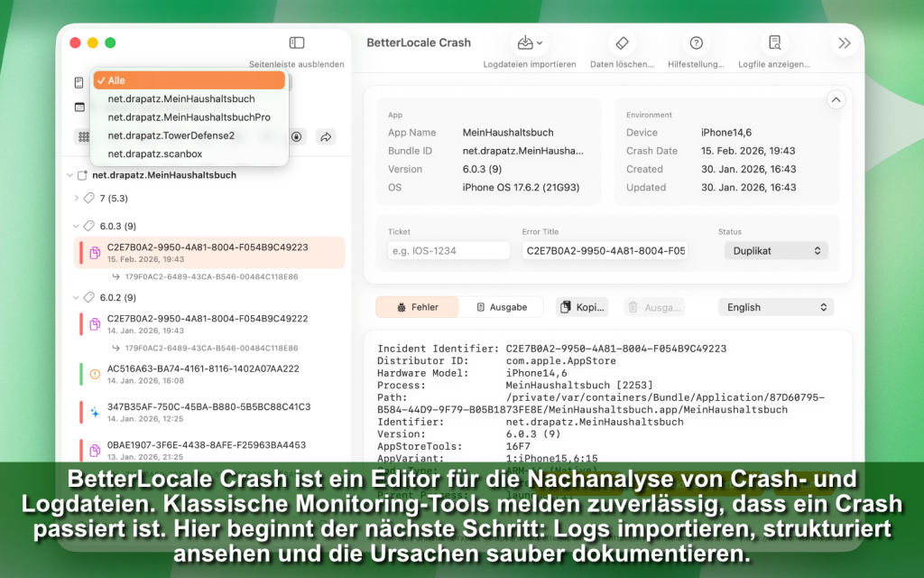Click the Logfile anzeigen icon
The width and height of the screenshot is (924, 578).
[774, 43]
